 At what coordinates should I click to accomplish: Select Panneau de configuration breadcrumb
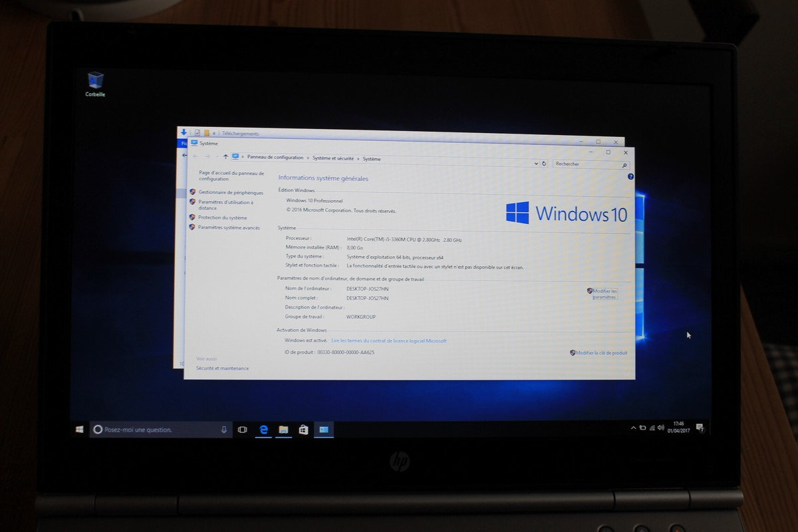(x=275, y=158)
